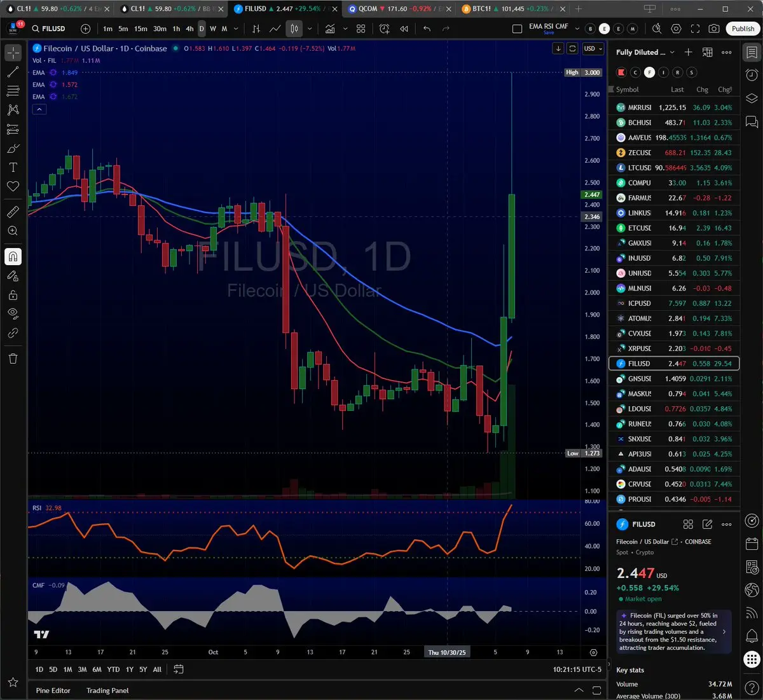Expand the indicators favorites dropdown chevron
Image resolution: width=763 pixels, height=700 pixels.
(345, 29)
